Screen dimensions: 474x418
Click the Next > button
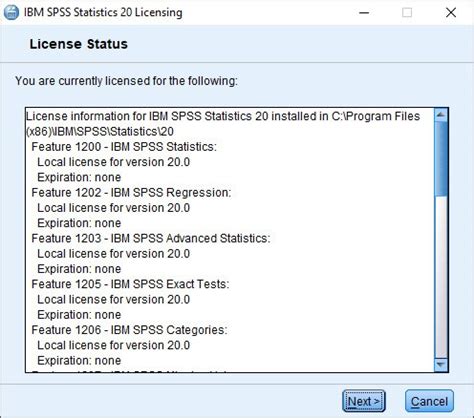pos(364,401)
